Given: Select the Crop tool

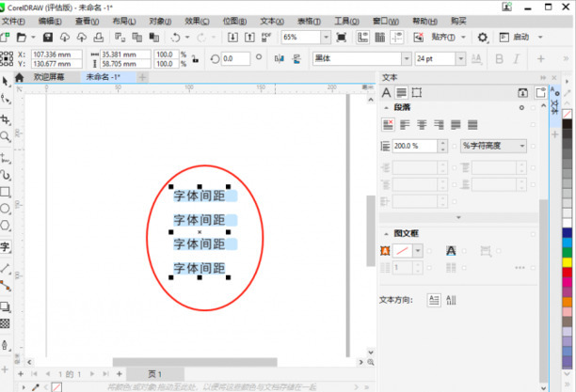Looking at the screenshot, I should 5,120.
